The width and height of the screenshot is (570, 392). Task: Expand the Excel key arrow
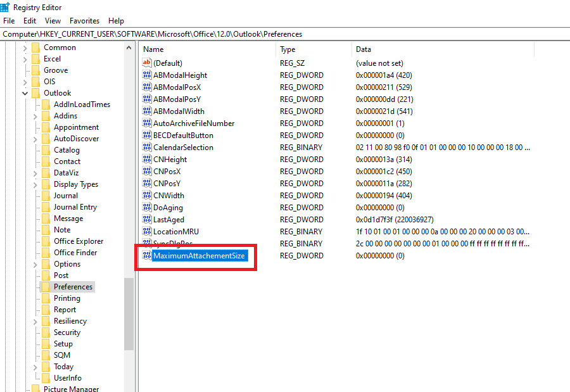click(26, 59)
